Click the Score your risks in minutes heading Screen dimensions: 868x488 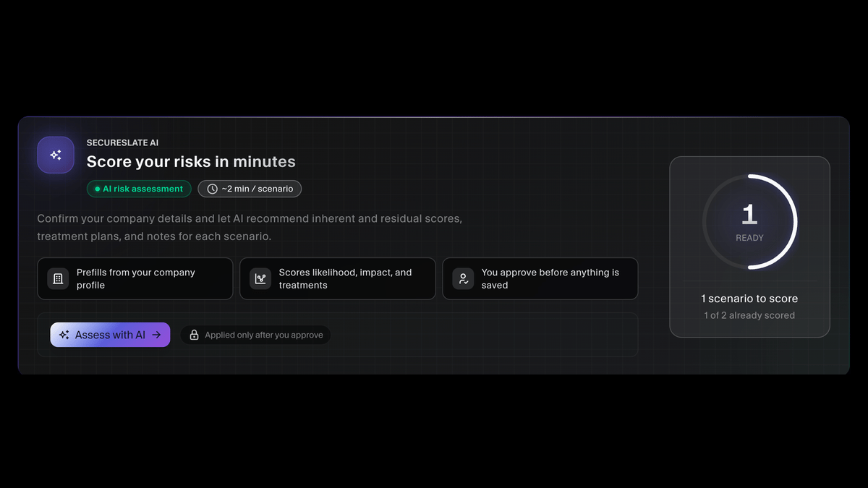pos(191,161)
